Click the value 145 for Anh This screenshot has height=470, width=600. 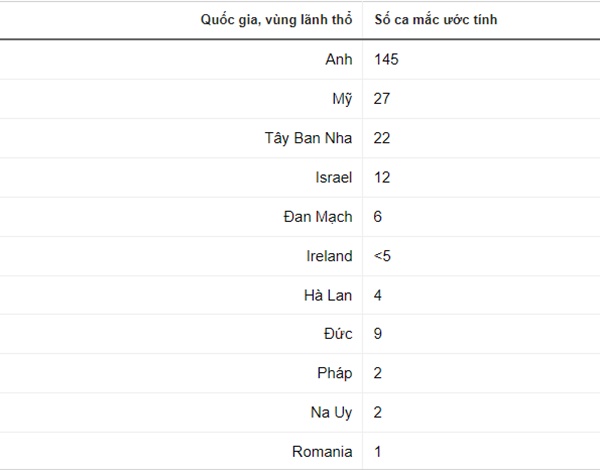tap(386, 60)
